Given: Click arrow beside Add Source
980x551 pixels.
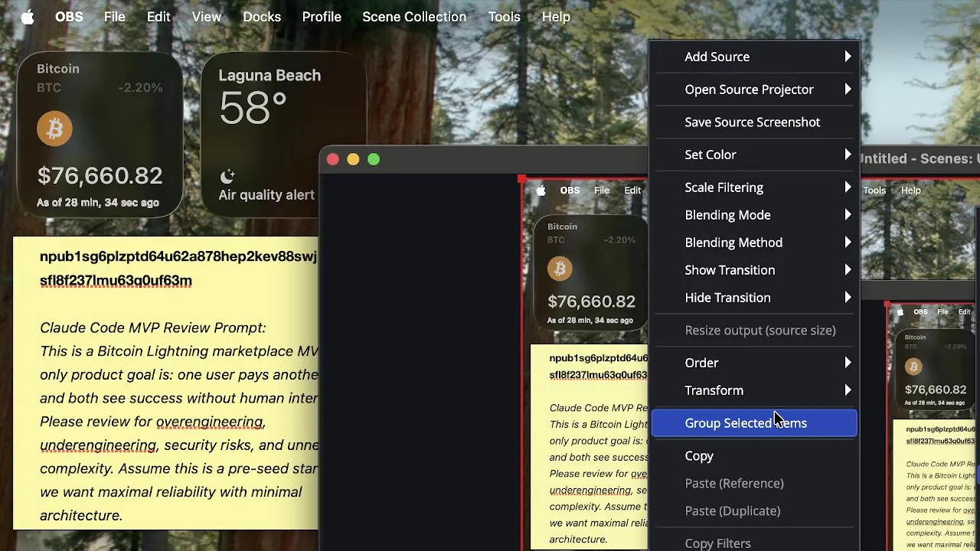Looking at the screenshot, I should pos(848,57).
